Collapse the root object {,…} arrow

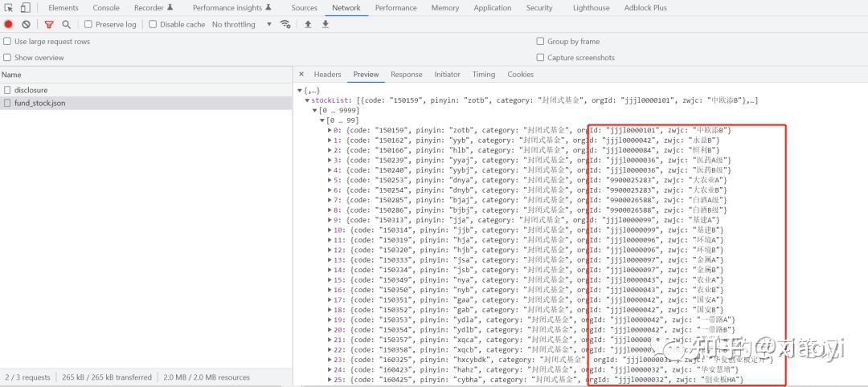pos(300,90)
